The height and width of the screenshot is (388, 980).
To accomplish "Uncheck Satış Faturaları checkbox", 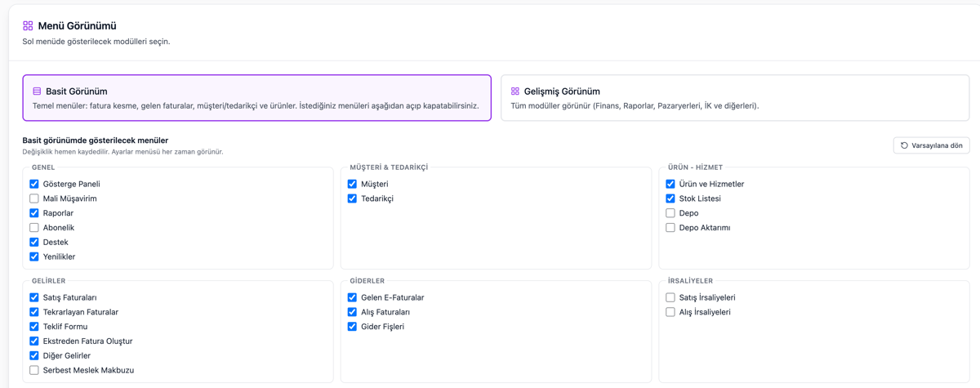I will (x=34, y=297).
